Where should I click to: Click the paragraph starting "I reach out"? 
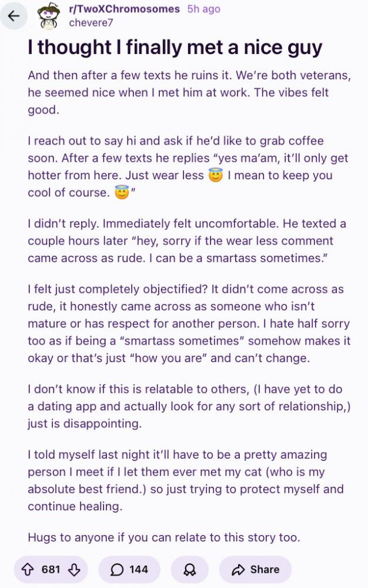click(x=188, y=167)
